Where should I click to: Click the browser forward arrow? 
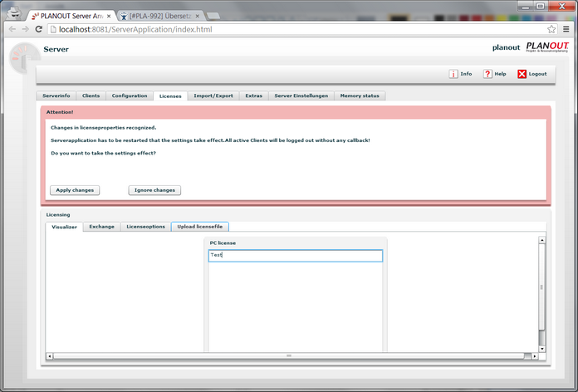[x=26, y=29]
